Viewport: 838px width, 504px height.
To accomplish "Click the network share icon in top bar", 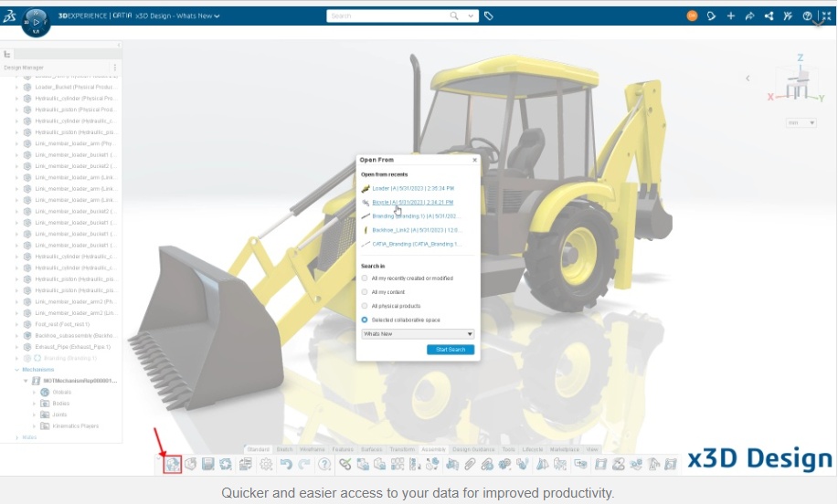I will [769, 16].
